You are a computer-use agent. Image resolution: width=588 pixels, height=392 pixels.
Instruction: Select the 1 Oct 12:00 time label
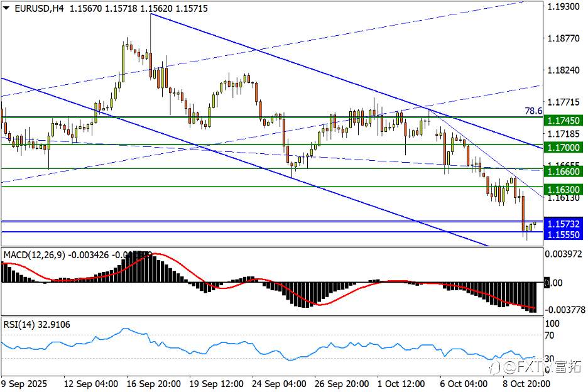click(x=401, y=384)
